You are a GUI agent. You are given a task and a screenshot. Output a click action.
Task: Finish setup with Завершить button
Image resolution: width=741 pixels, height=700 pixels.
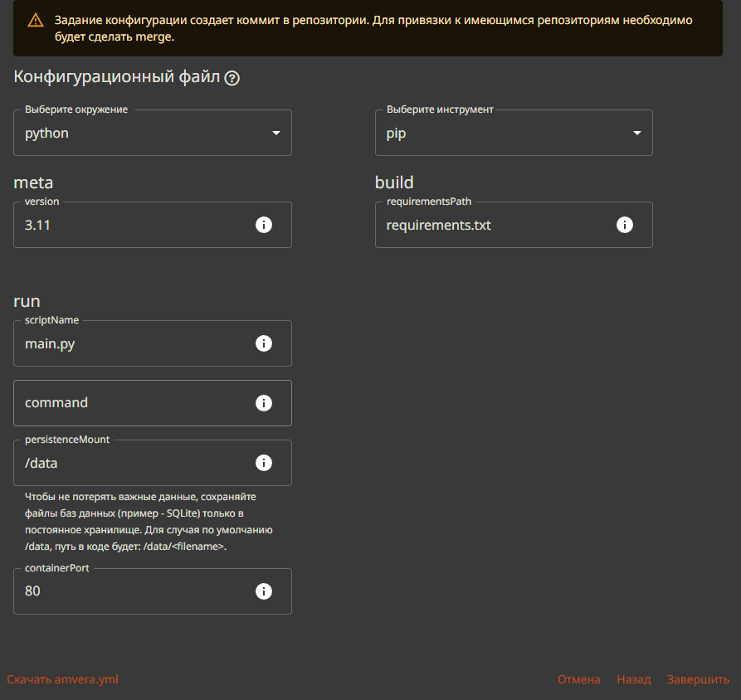pos(698,679)
